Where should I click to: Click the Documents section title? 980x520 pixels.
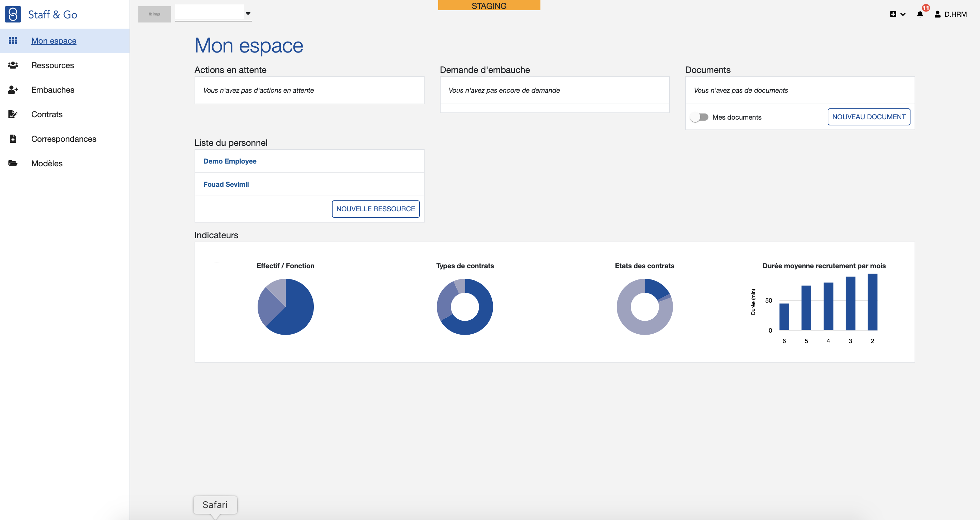click(708, 70)
